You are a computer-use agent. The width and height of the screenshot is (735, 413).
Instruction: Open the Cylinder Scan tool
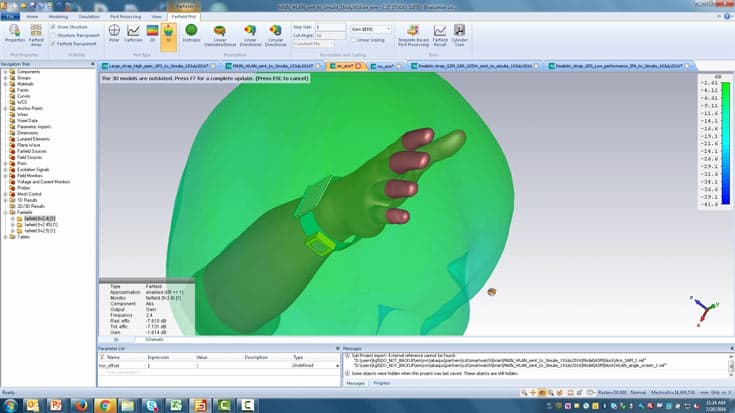(459, 35)
